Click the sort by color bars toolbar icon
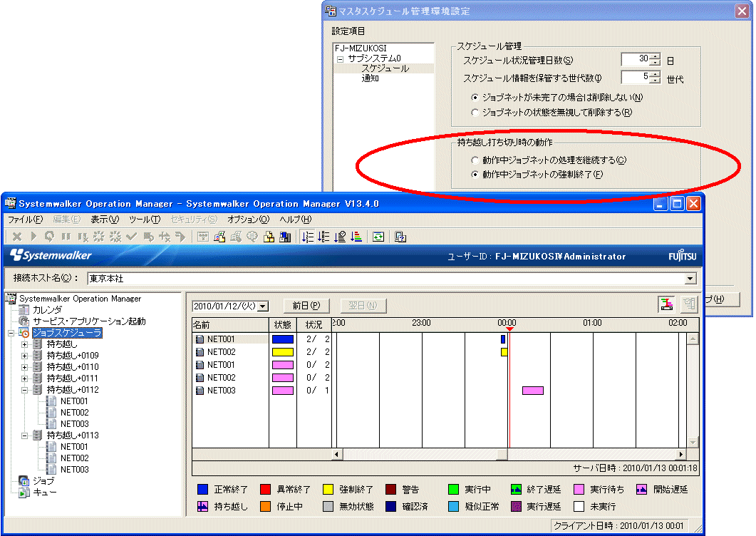Viewport: 756px width, 536px height. (356, 237)
